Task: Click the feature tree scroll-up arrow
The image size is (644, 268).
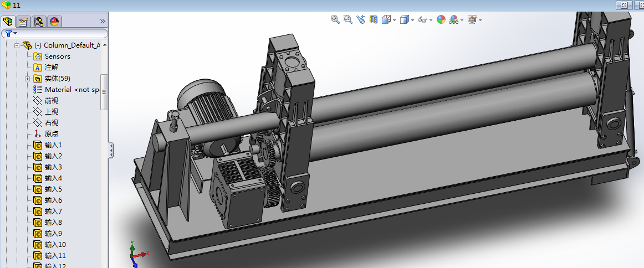Action: coord(104,44)
